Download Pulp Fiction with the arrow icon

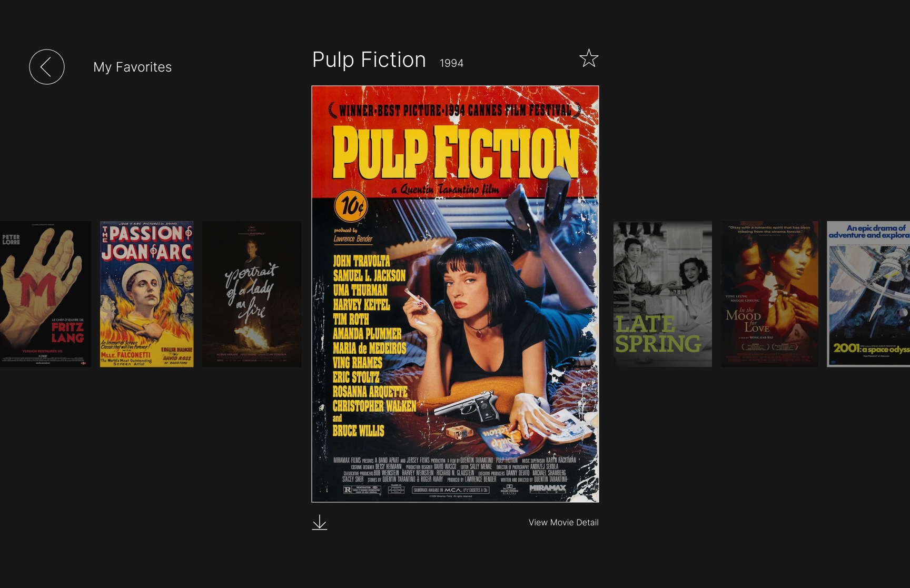320,522
